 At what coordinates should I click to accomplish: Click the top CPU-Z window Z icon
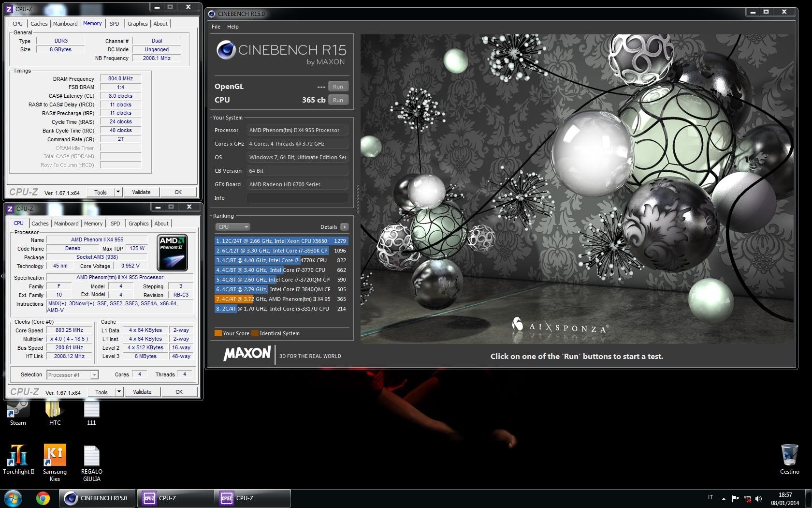(x=9, y=9)
